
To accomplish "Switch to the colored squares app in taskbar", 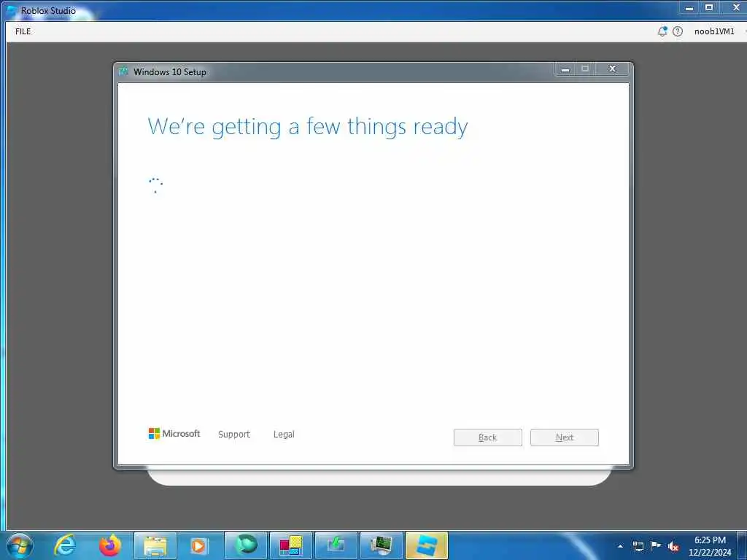I will (x=290, y=545).
